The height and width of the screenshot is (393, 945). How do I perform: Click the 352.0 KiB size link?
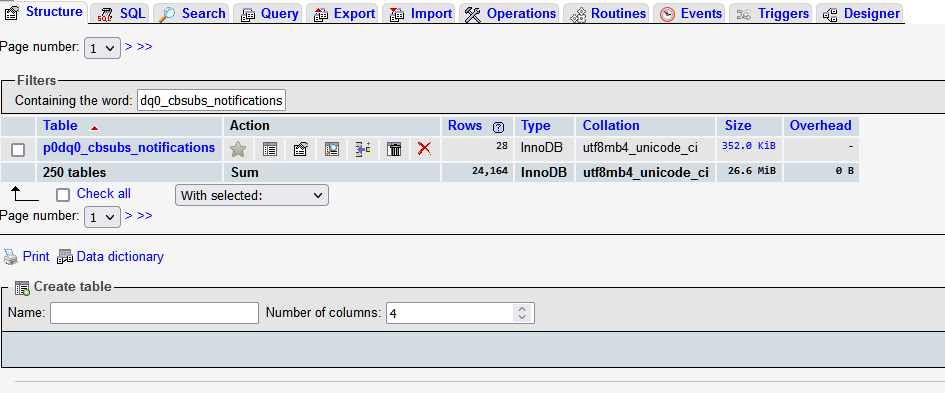coord(749,145)
